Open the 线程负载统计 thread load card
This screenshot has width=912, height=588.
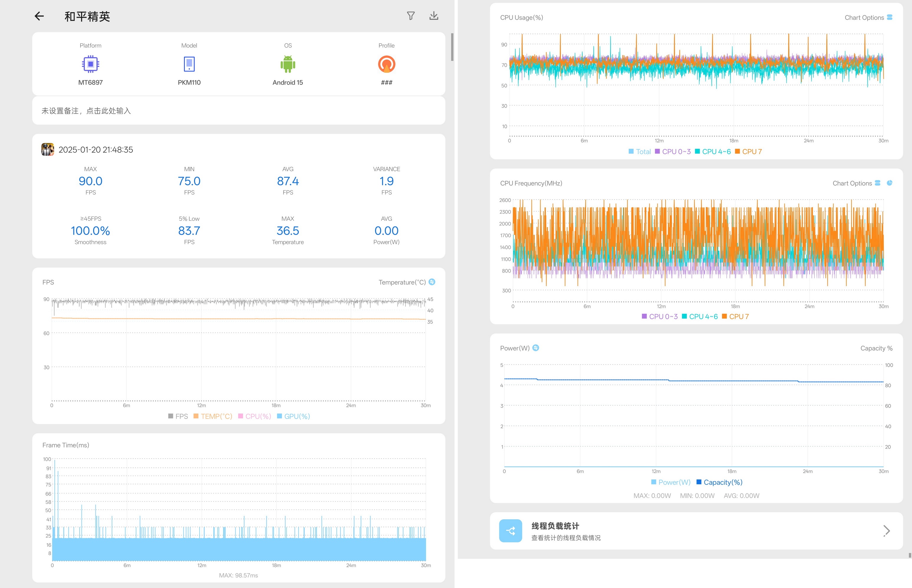(x=696, y=531)
